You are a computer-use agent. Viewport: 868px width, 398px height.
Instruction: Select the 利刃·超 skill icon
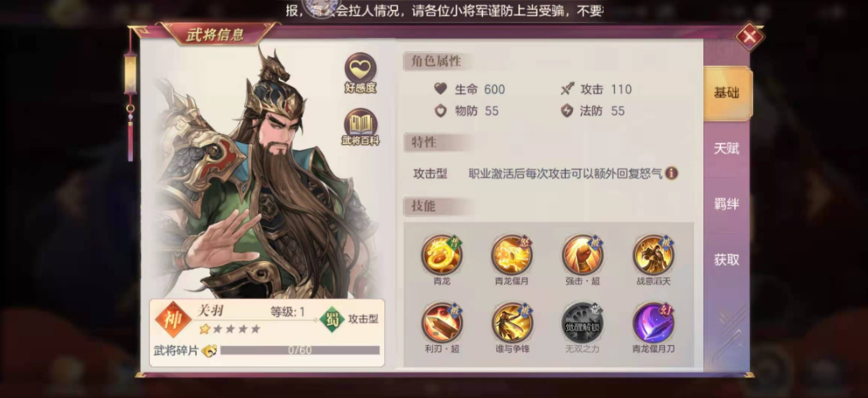tap(442, 323)
